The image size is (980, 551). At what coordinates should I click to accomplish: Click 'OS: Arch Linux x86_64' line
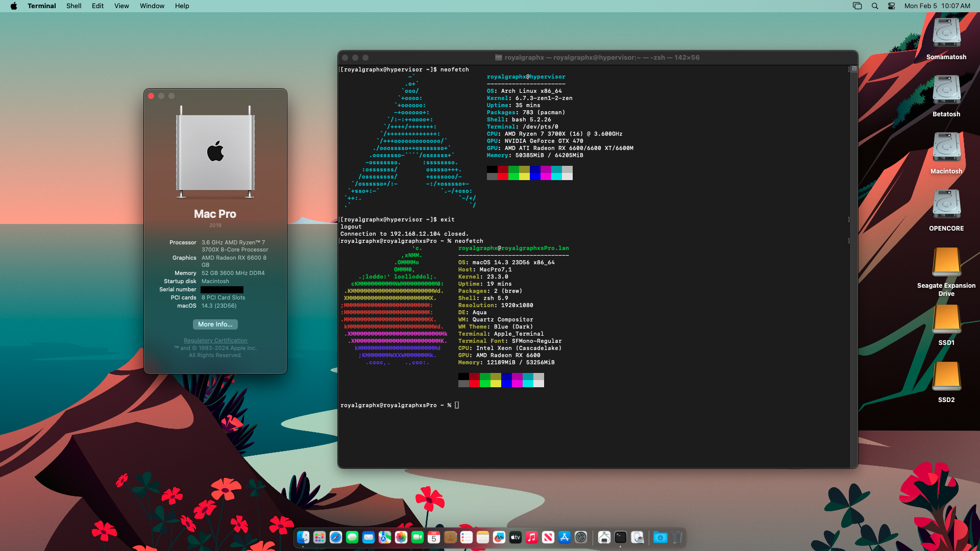pos(524,91)
